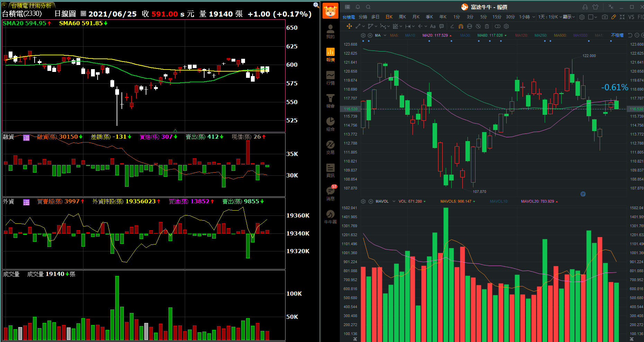Click the sync drawings icon in the drawing toolbar
The width and height of the screenshot is (644, 342).
(x=470, y=26)
